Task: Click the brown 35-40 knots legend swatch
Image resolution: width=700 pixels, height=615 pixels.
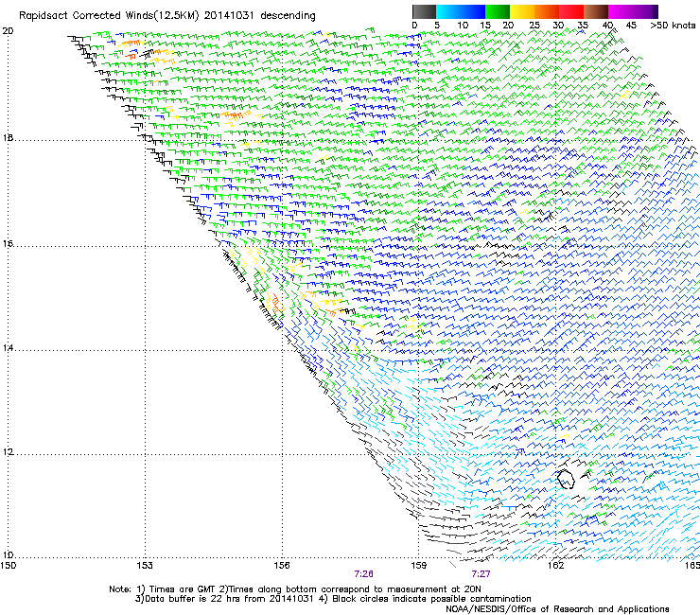Action: pos(596,11)
